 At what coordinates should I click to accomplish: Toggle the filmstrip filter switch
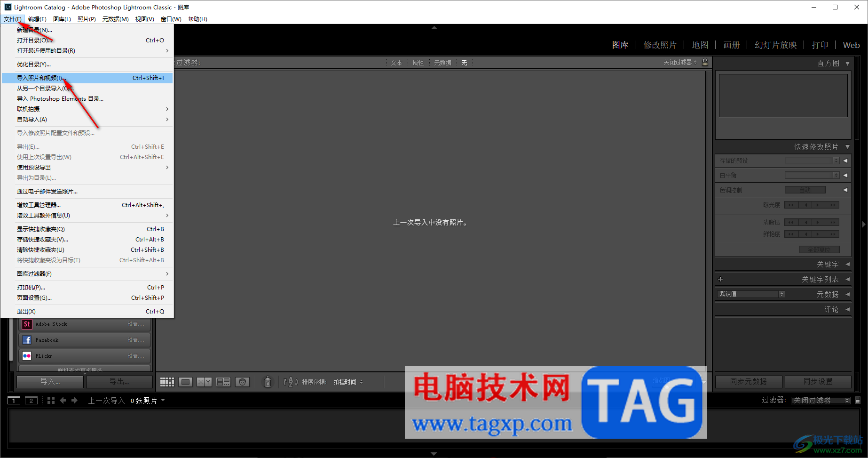click(858, 401)
